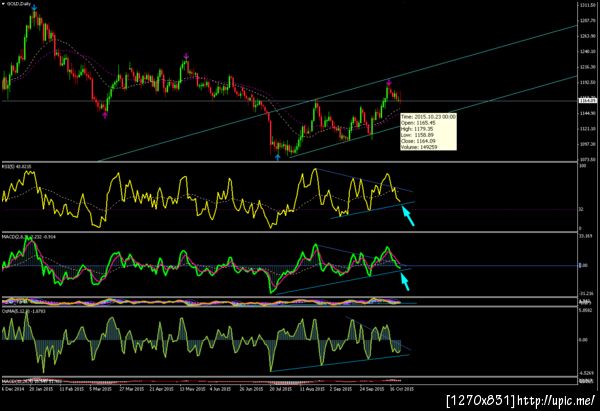Click the 1287.70 price axis label
This screenshot has height=411, width=600.
click(x=587, y=21)
